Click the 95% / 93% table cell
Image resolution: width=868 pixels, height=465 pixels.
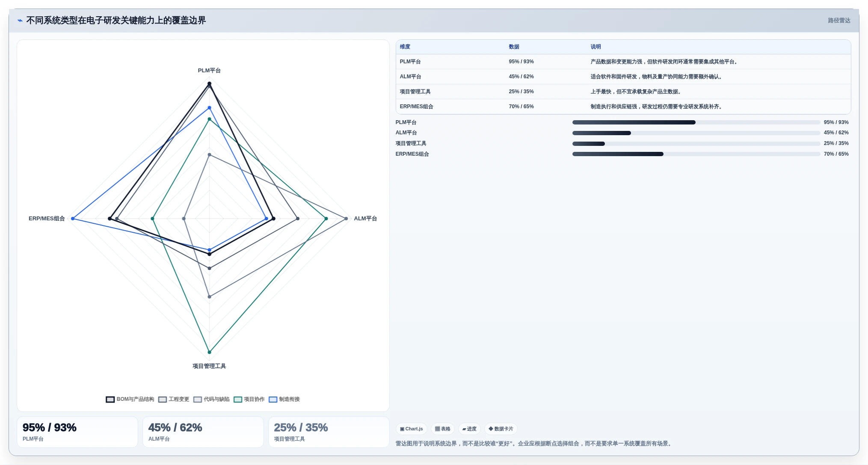click(521, 62)
